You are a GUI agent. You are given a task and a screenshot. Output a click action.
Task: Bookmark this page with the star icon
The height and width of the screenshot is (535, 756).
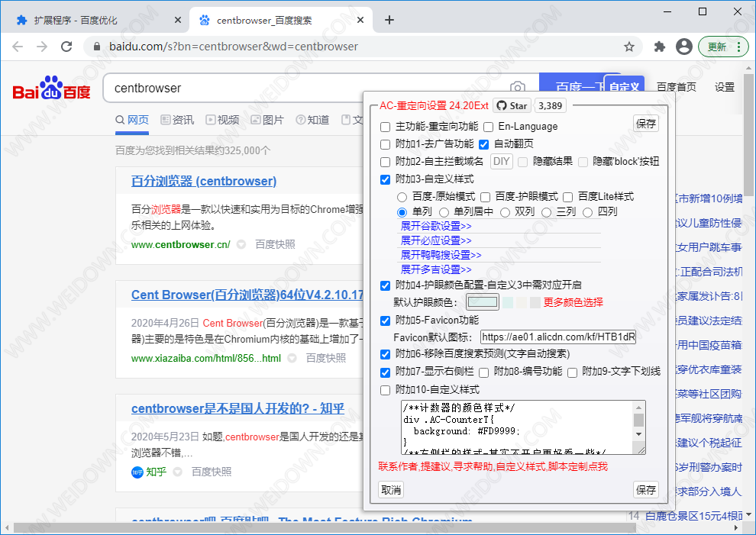[x=628, y=47]
